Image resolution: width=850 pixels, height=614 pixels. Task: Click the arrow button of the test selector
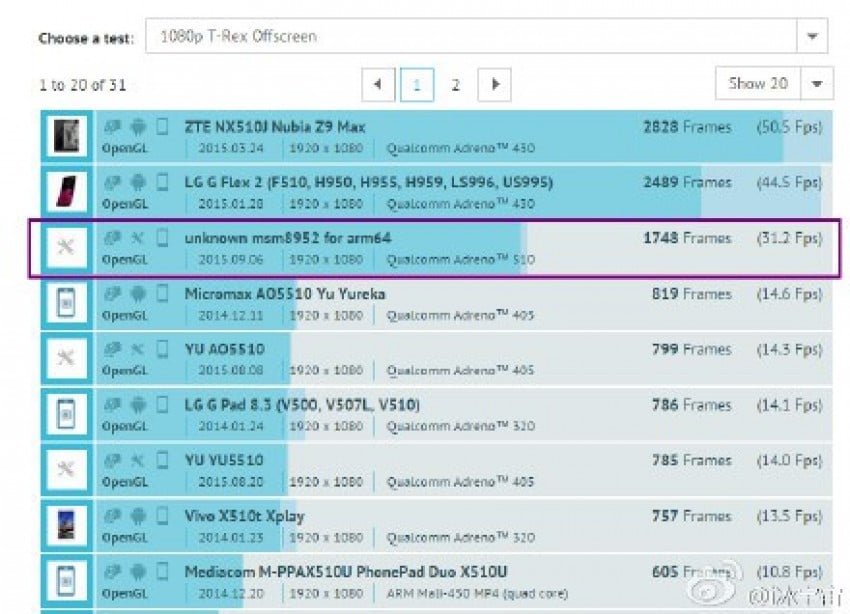pos(812,36)
